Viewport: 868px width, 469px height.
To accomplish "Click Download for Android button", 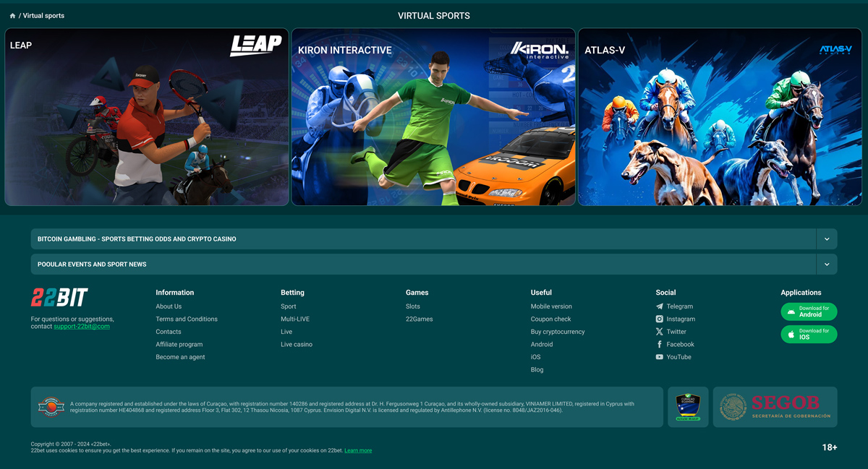I will (809, 311).
